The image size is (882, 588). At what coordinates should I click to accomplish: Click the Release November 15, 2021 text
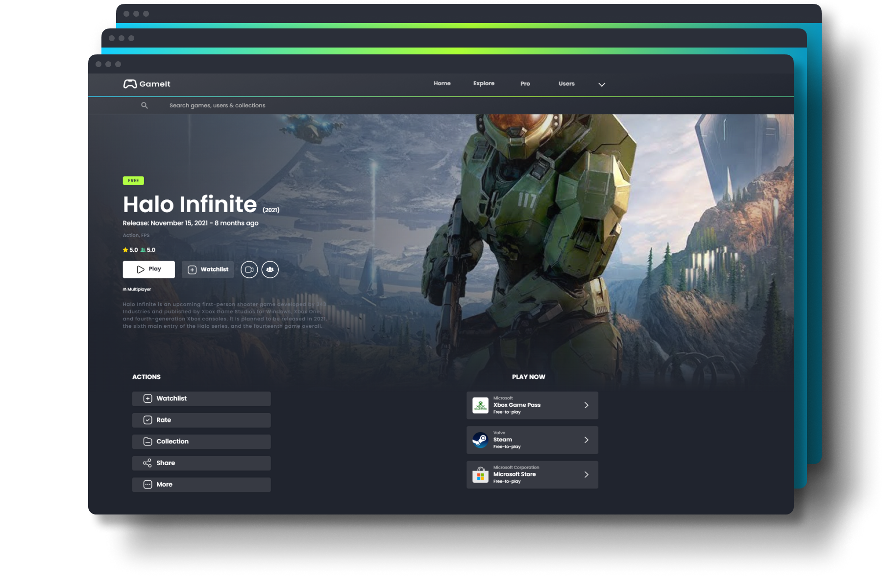tap(191, 223)
